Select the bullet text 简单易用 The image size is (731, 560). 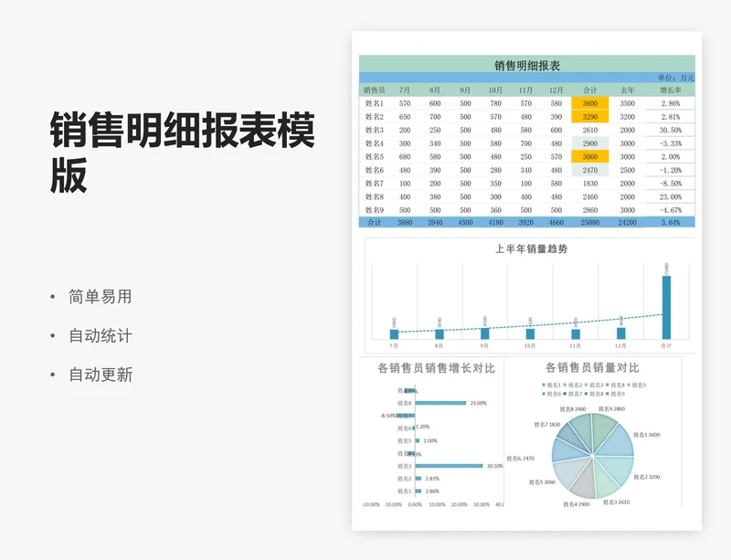(x=101, y=297)
